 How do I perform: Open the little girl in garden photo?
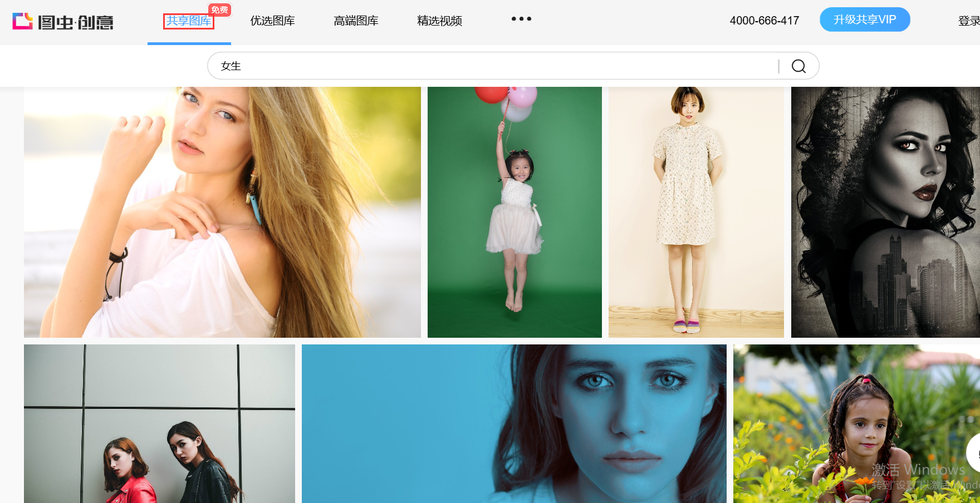point(856,423)
